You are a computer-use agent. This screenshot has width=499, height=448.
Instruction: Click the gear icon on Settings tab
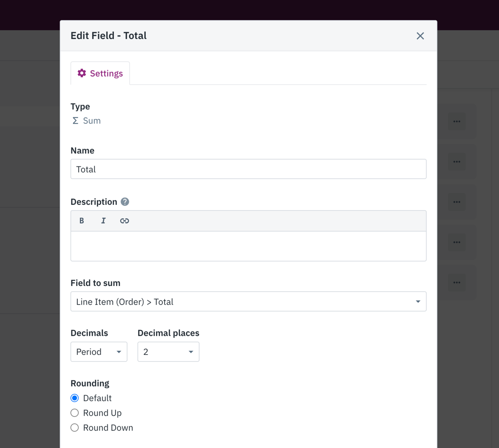(x=82, y=73)
